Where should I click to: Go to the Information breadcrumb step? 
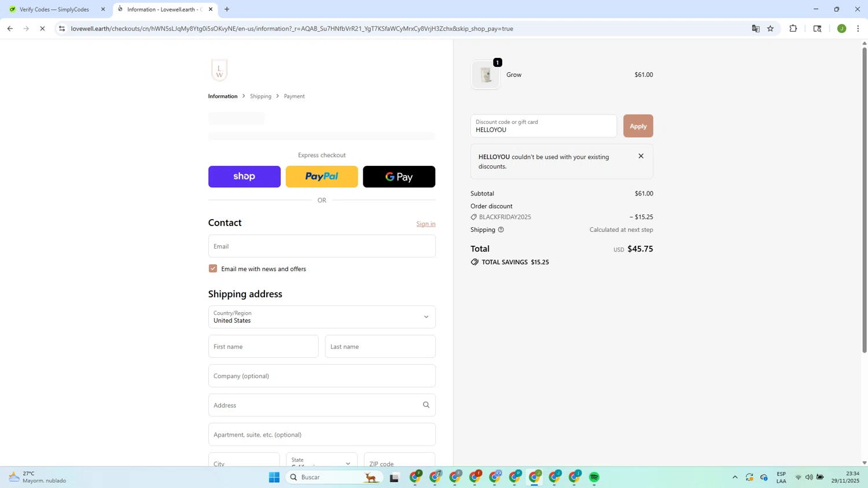point(223,96)
